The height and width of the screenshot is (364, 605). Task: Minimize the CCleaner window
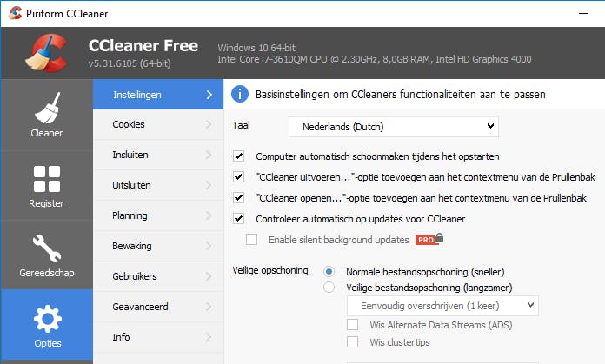(x=583, y=14)
